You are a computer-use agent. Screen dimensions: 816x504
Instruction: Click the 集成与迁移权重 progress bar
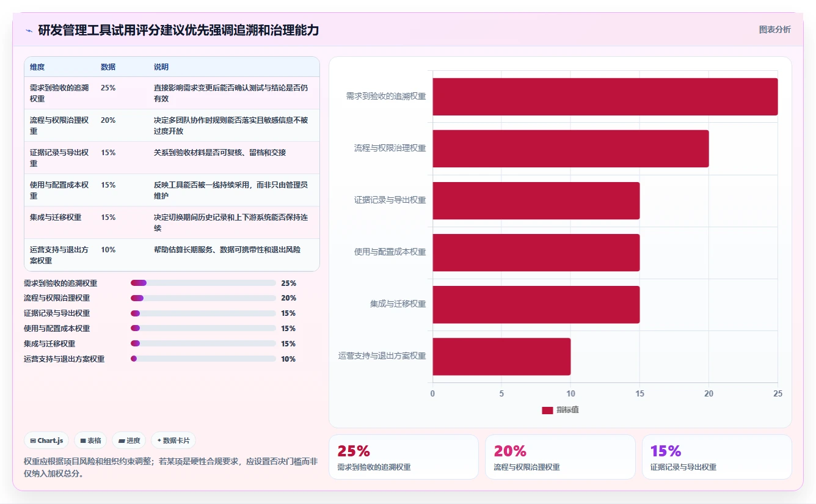(203, 344)
